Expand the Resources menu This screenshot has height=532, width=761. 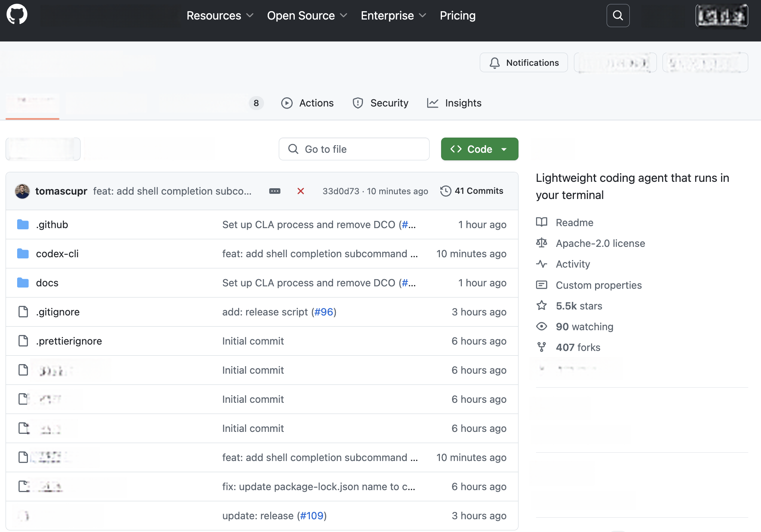click(220, 16)
